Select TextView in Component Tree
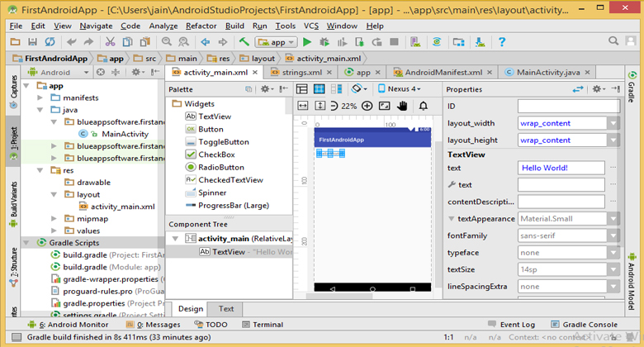644x347 pixels. 230,252
